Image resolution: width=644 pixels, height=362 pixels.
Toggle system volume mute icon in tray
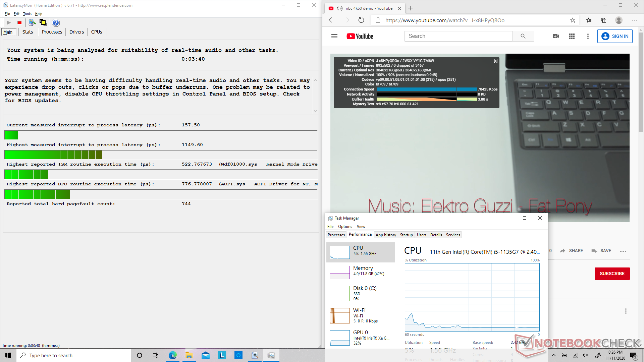pyautogui.click(x=586, y=356)
